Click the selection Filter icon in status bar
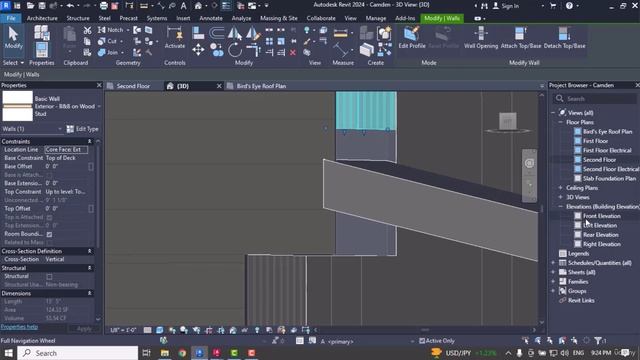This screenshot has height=360, width=640. pyautogui.click(x=598, y=340)
